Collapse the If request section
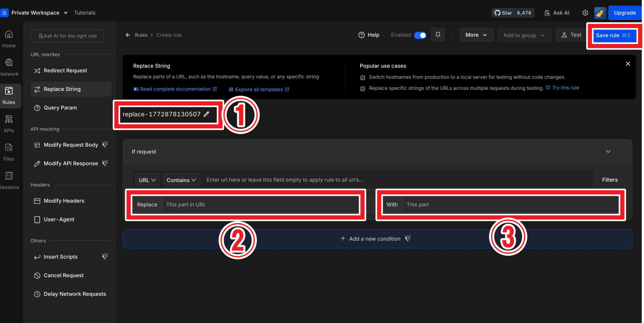The width and height of the screenshot is (644, 323). click(608, 151)
